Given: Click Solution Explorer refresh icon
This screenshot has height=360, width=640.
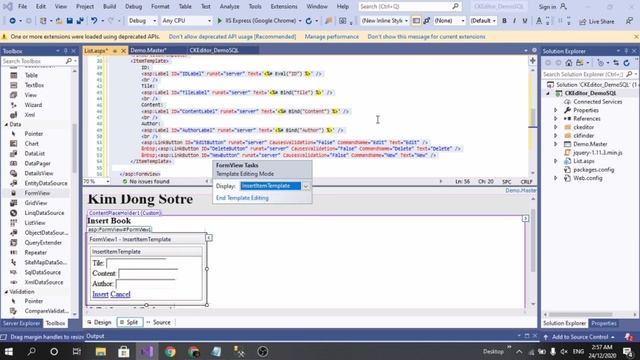Looking at the screenshot, I should click(626, 63).
